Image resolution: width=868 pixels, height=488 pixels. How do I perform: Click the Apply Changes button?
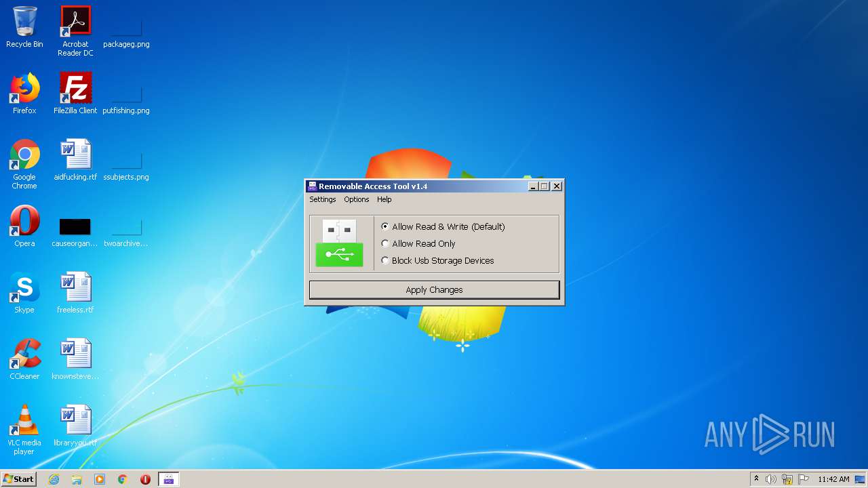click(x=434, y=289)
